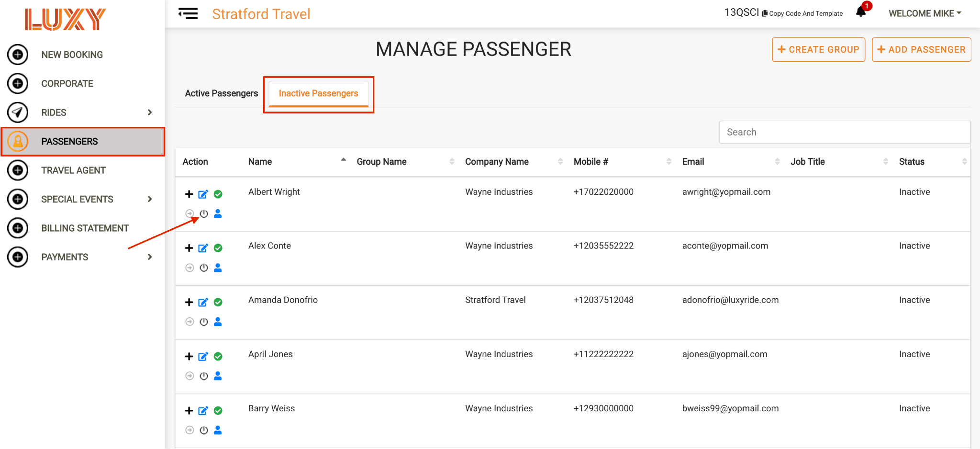The width and height of the screenshot is (980, 449).
Task: Click the notification bell icon
Action: 861,12
